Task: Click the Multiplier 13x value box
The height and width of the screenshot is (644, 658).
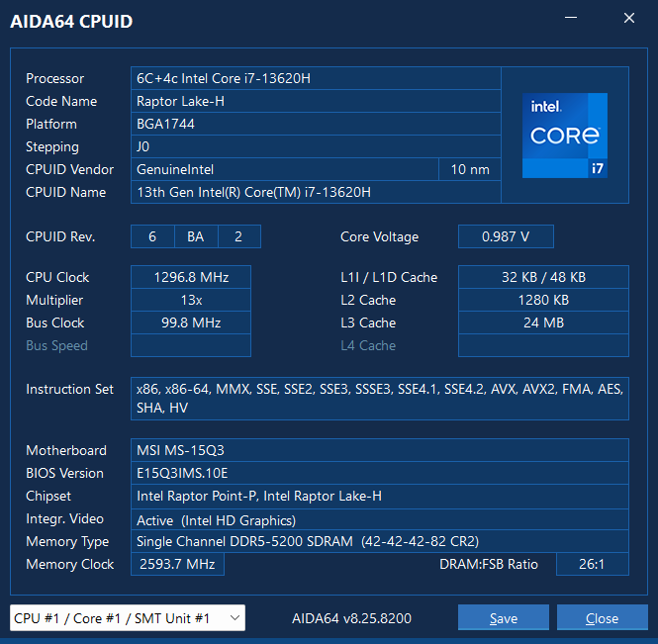Action: (x=190, y=300)
